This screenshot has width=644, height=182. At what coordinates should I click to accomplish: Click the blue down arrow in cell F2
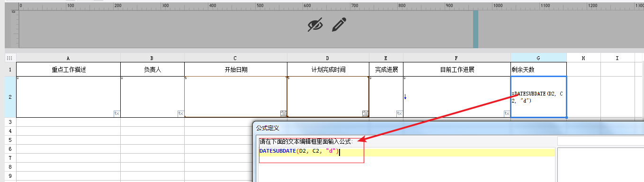pos(405,97)
